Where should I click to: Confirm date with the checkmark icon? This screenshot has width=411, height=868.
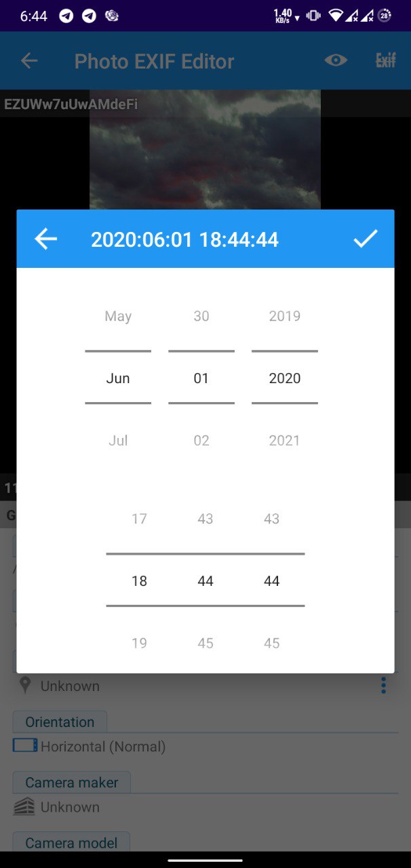click(x=365, y=239)
